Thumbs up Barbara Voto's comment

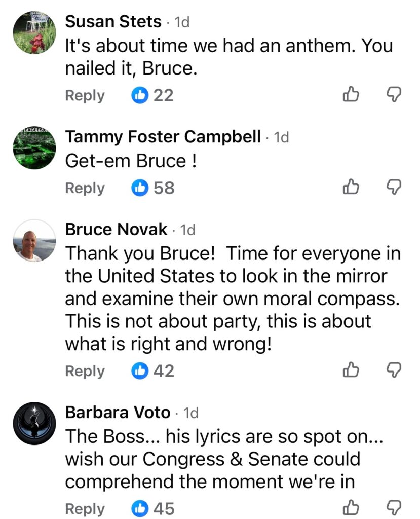(351, 508)
